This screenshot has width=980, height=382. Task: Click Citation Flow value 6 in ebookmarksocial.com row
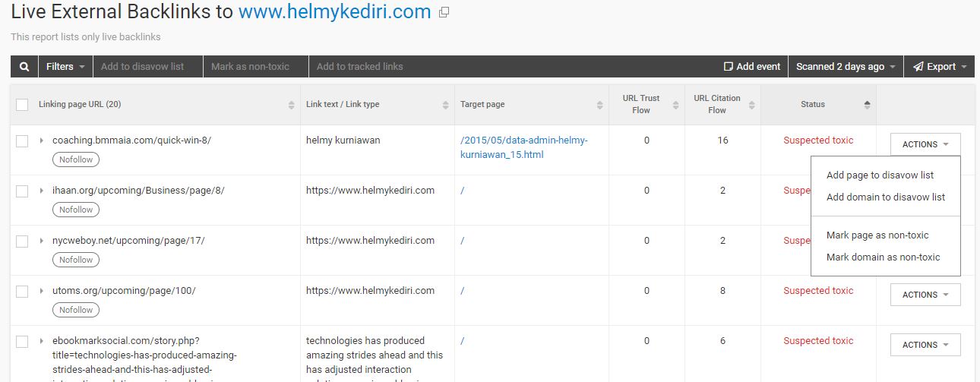[x=722, y=341]
